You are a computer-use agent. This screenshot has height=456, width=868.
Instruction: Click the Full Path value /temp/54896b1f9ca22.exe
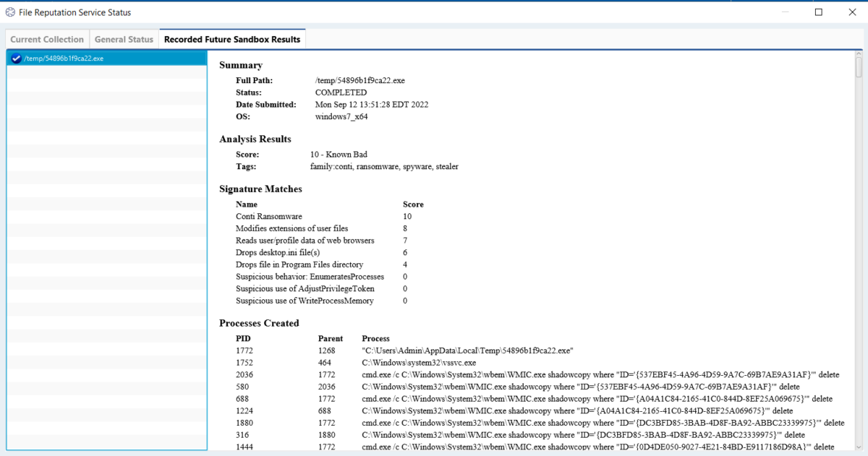click(359, 80)
